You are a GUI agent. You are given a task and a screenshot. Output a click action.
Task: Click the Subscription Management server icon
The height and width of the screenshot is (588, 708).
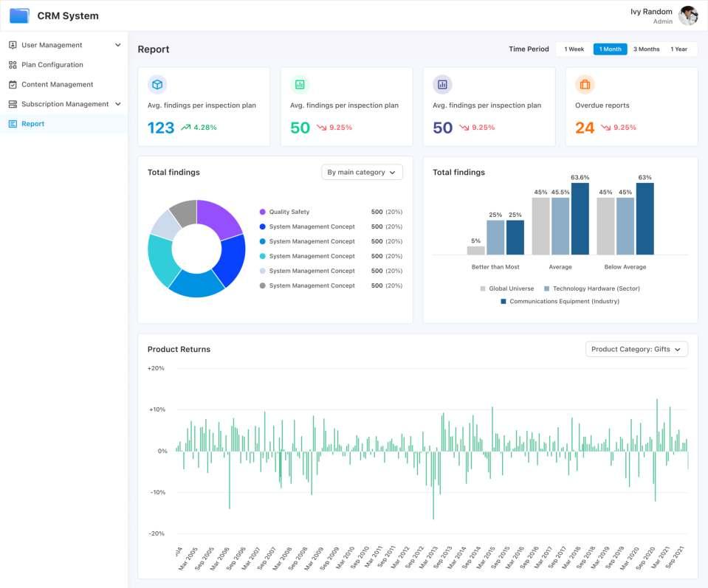[x=13, y=104]
